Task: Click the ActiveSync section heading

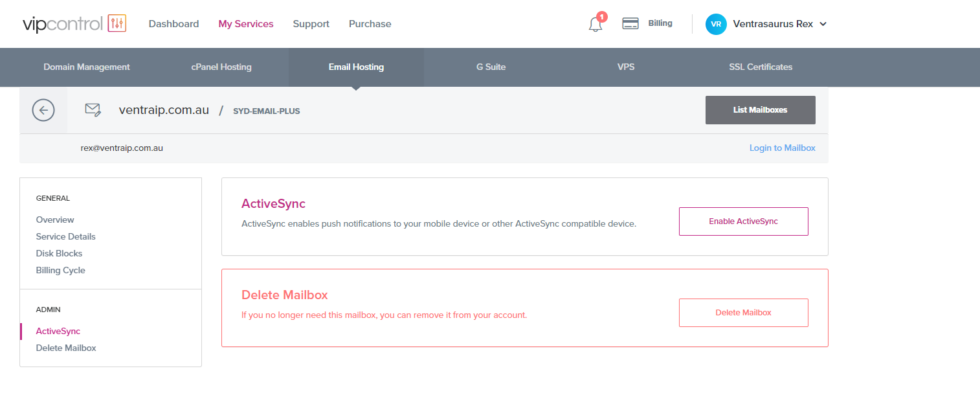Action: coord(273,204)
